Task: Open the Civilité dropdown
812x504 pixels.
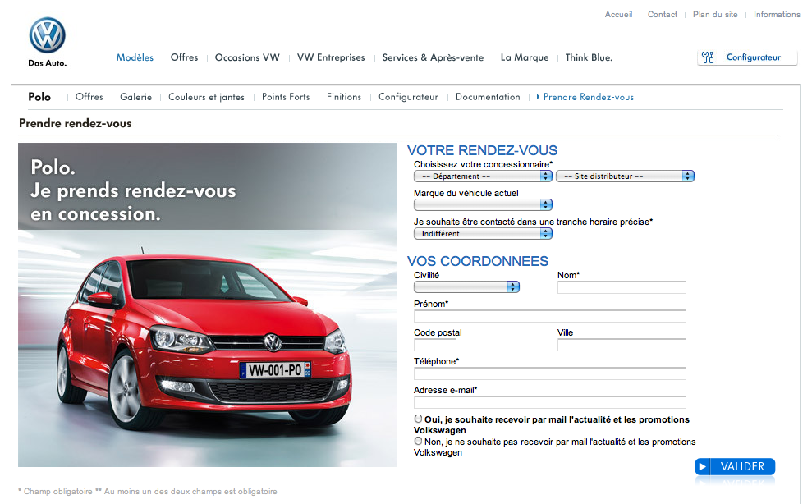Action: [466, 286]
